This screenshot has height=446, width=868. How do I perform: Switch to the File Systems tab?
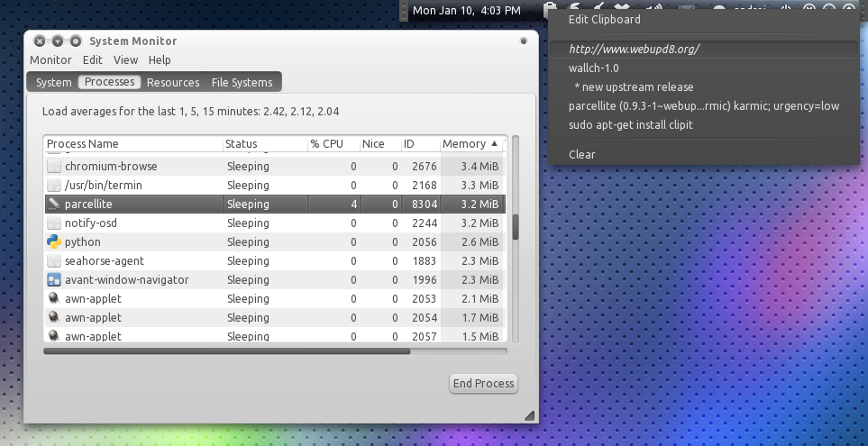click(x=242, y=83)
